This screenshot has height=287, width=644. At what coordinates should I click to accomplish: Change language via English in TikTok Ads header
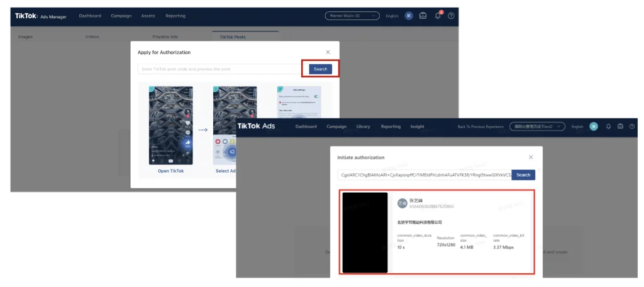coord(577,127)
